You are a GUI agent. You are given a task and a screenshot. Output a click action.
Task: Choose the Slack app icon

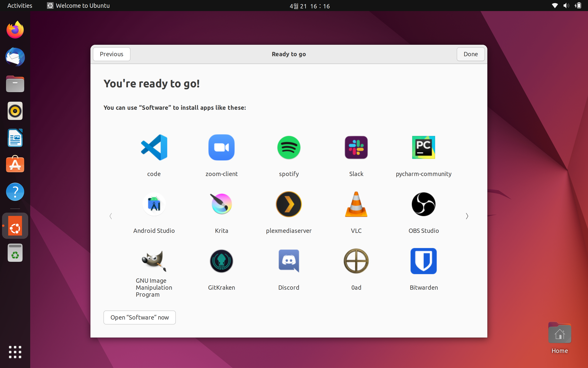click(x=356, y=147)
